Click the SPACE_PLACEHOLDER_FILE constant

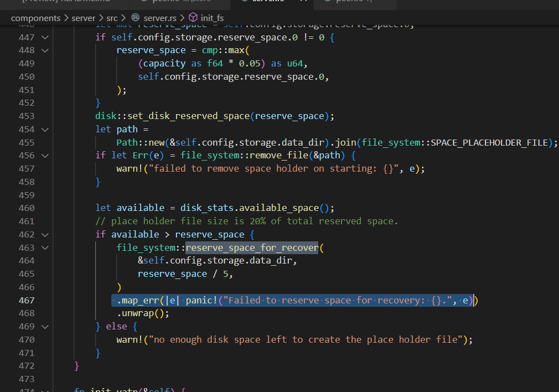coord(491,142)
